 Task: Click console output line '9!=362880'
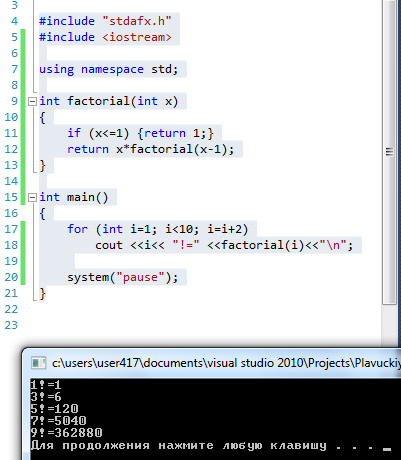66,433
